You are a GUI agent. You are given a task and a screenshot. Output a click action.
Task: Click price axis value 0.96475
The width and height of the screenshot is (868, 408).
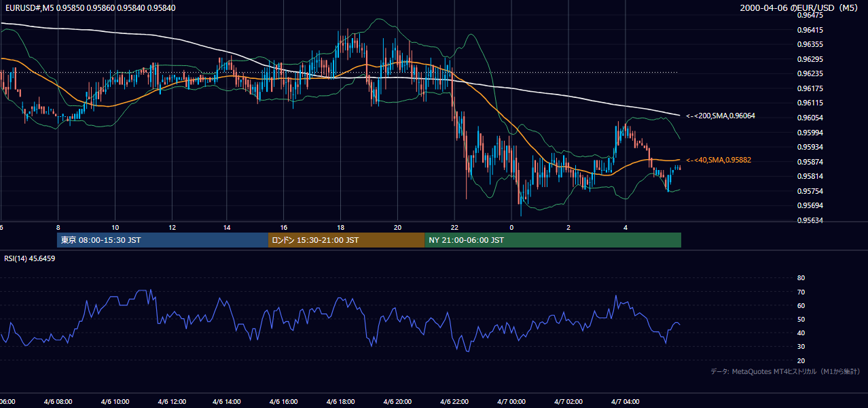click(810, 14)
